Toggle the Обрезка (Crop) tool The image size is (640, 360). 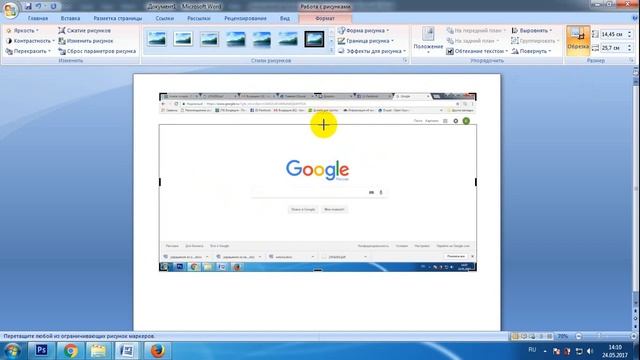click(x=578, y=40)
